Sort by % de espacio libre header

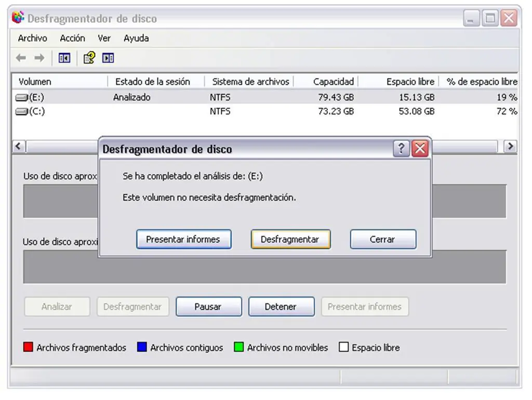coord(478,82)
